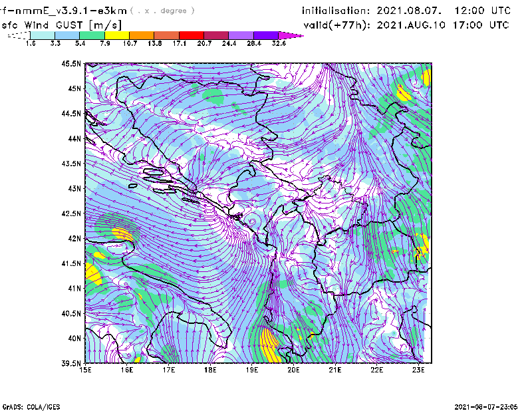Image resolution: width=532 pixels, height=411 pixels.
Task: Click the light blue legend swatch
Action: pos(67,35)
